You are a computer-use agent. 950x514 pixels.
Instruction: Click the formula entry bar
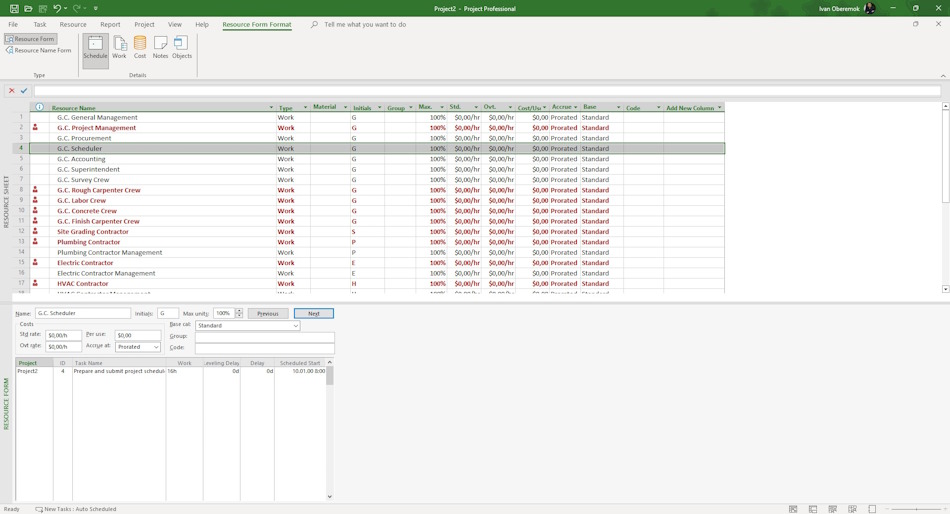[x=487, y=90]
